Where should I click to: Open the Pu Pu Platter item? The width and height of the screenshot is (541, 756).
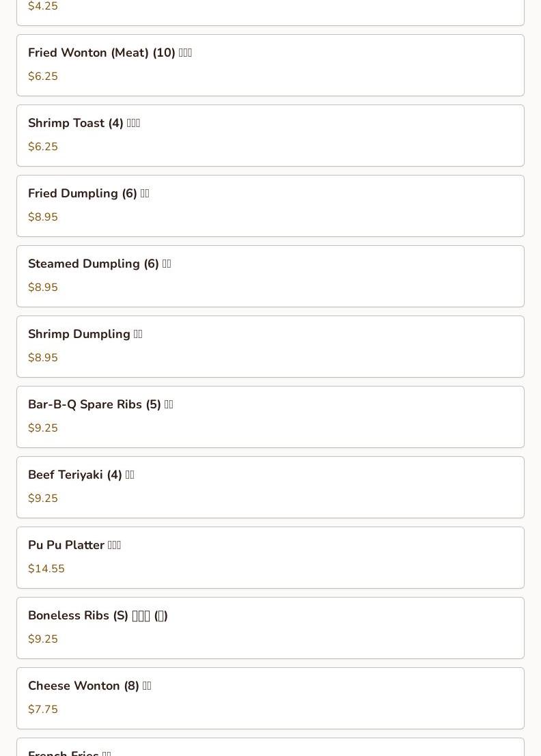tap(270, 558)
